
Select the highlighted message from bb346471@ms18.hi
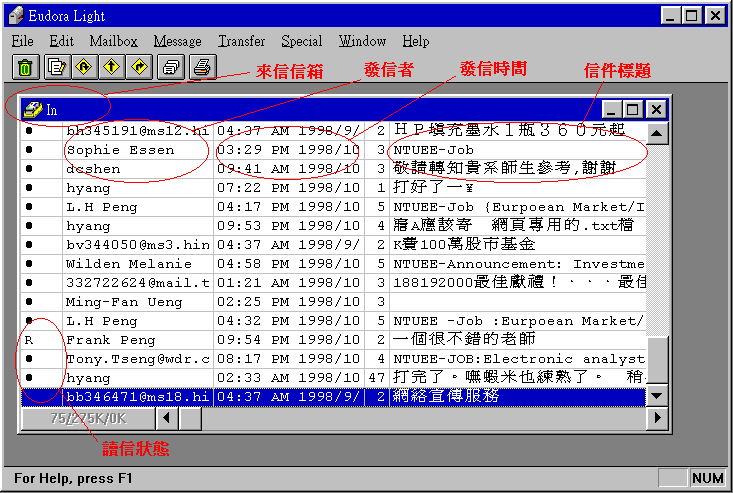(x=333, y=397)
